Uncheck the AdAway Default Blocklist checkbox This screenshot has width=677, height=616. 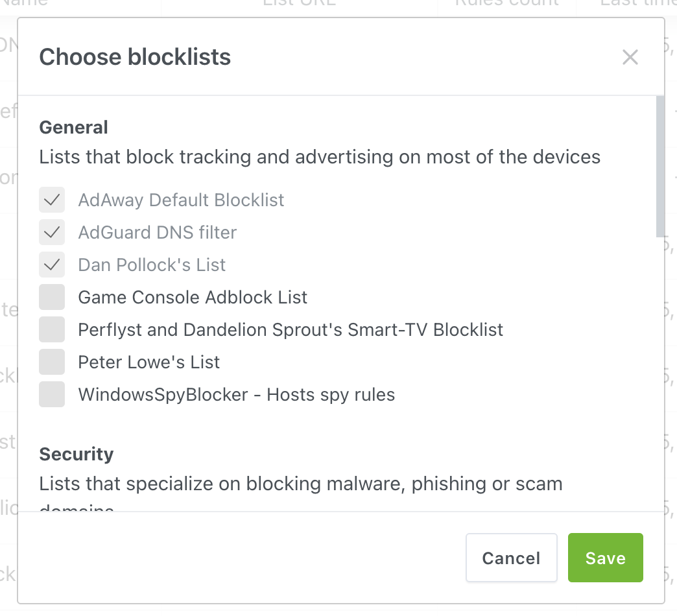52,200
